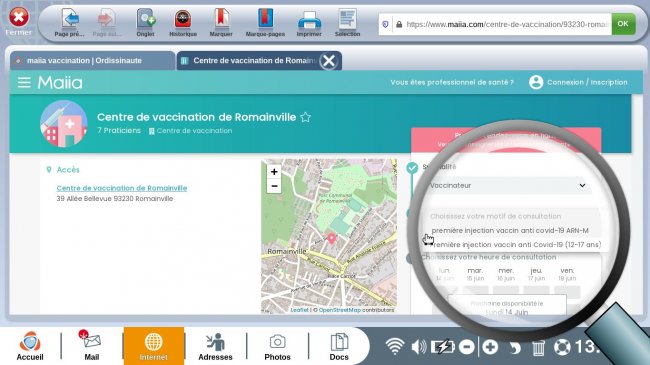Click the green OK button
Viewport: 650px width, 365px height.
[x=623, y=24]
